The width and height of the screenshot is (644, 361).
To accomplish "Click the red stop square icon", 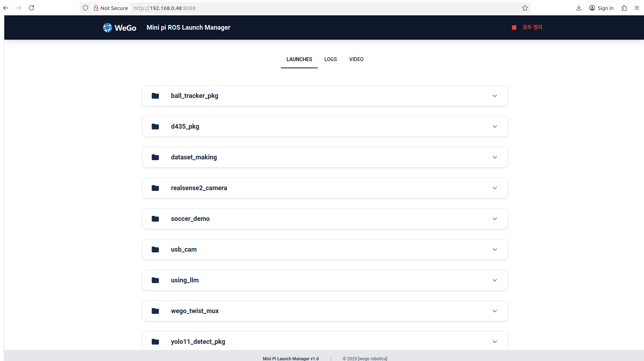I will click(x=514, y=28).
